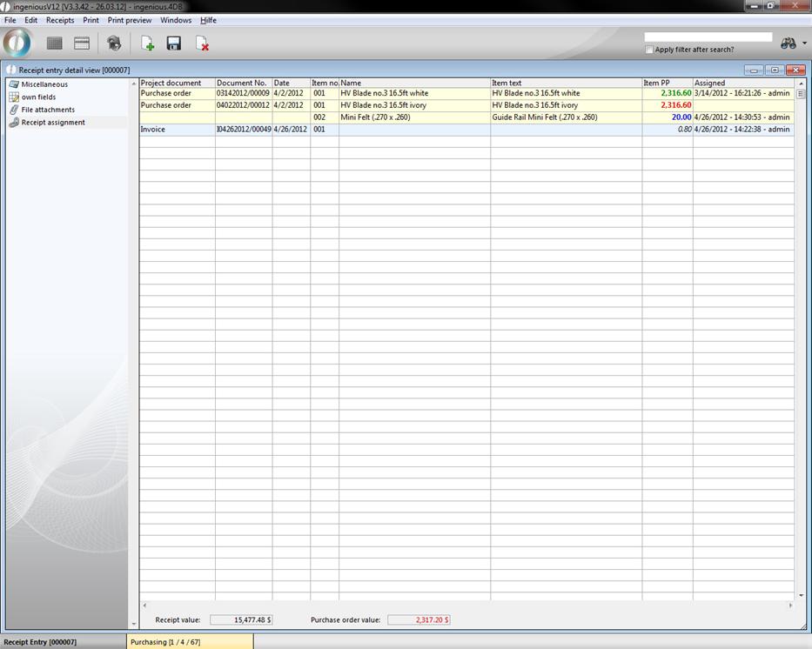Select the Invoice row in the table
Screen dimensions: 812x649
coord(177,130)
